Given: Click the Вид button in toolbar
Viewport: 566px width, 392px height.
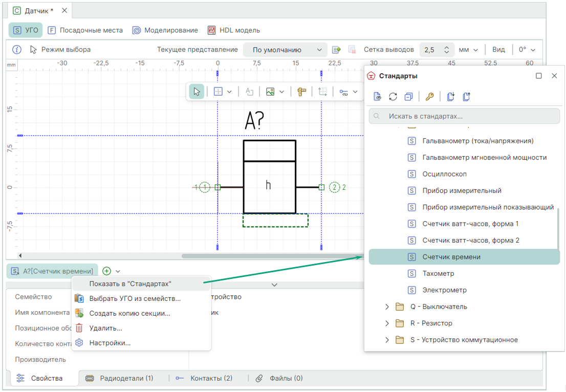Looking at the screenshot, I should tap(498, 50).
